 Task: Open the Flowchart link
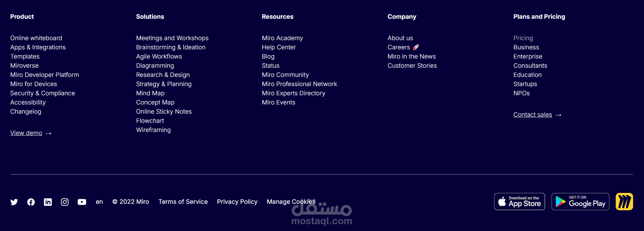pos(150,121)
